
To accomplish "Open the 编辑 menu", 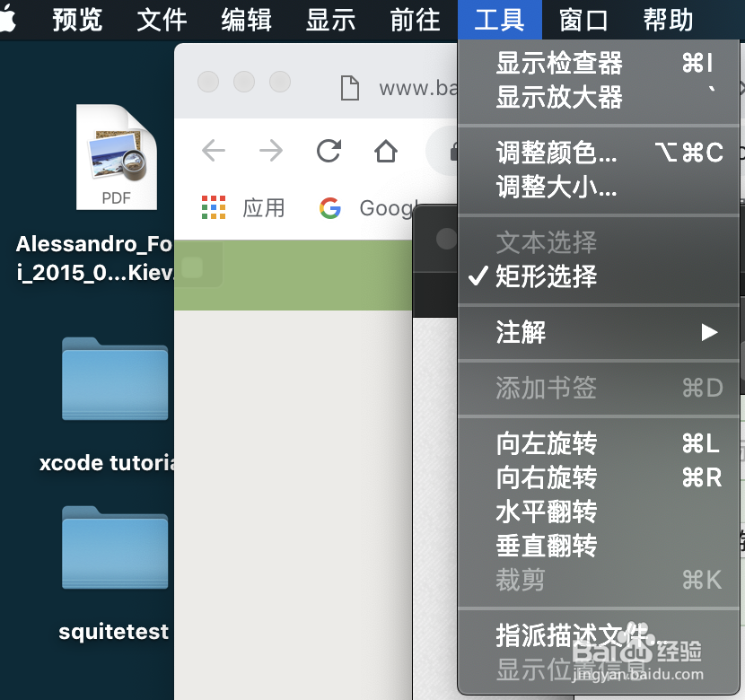I will click(x=247, y=21).
